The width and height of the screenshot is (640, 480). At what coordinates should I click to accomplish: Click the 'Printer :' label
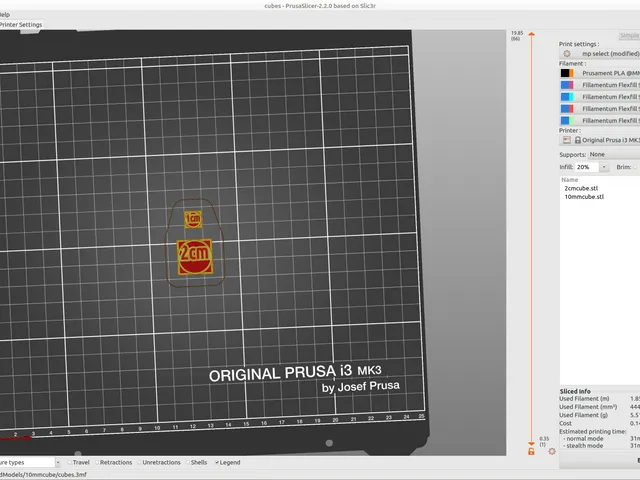coord(570,131)
